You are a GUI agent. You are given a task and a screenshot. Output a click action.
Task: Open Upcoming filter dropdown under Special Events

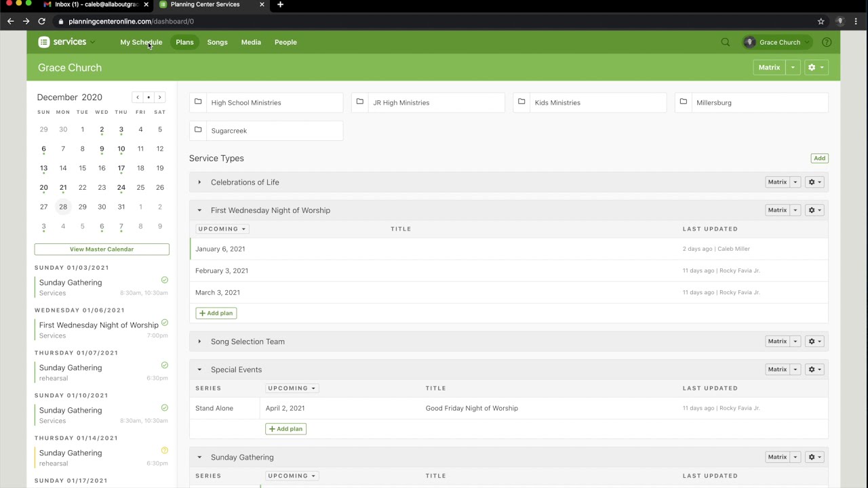tap(292, 388)
